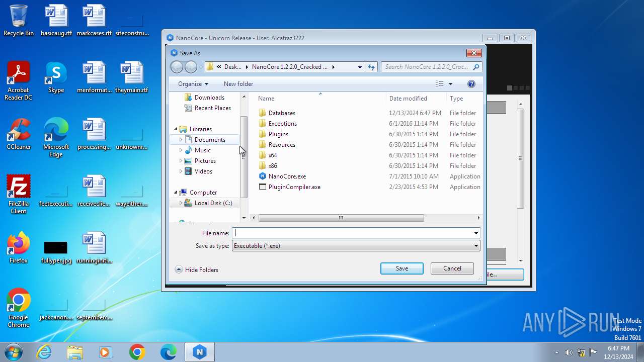This screenshot has width=644, height=362.
Task: Sort by the Name column header
Action: click(x=321, y=99)
